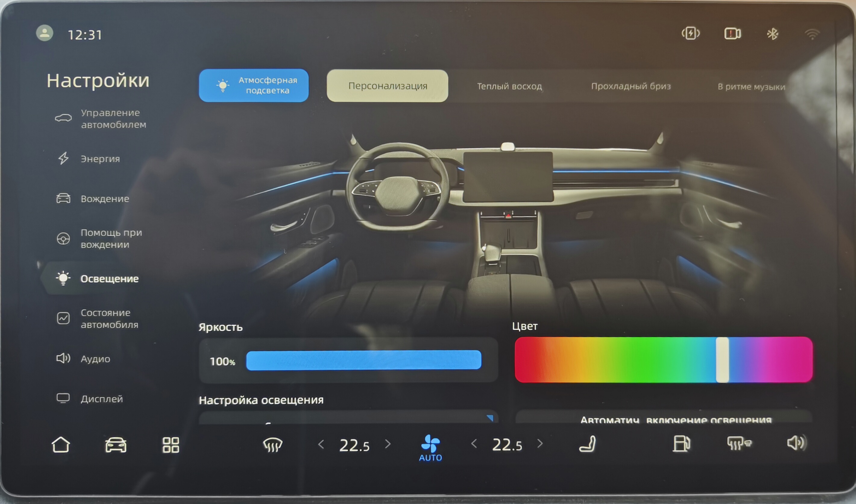Image resolution: width=856 pixels, height=504 pixels.
Task: Open seat settings icon in bottom bar
Action: point(588,444)
